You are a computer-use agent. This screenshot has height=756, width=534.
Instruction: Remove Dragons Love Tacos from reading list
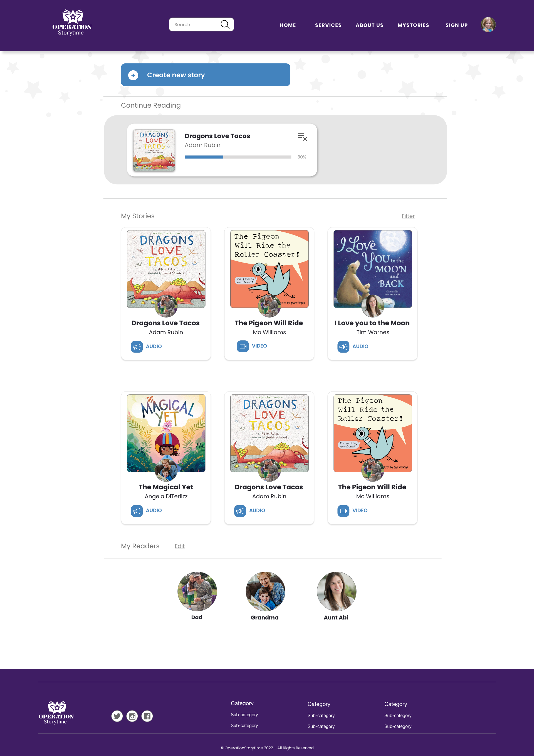pos(302,137)
